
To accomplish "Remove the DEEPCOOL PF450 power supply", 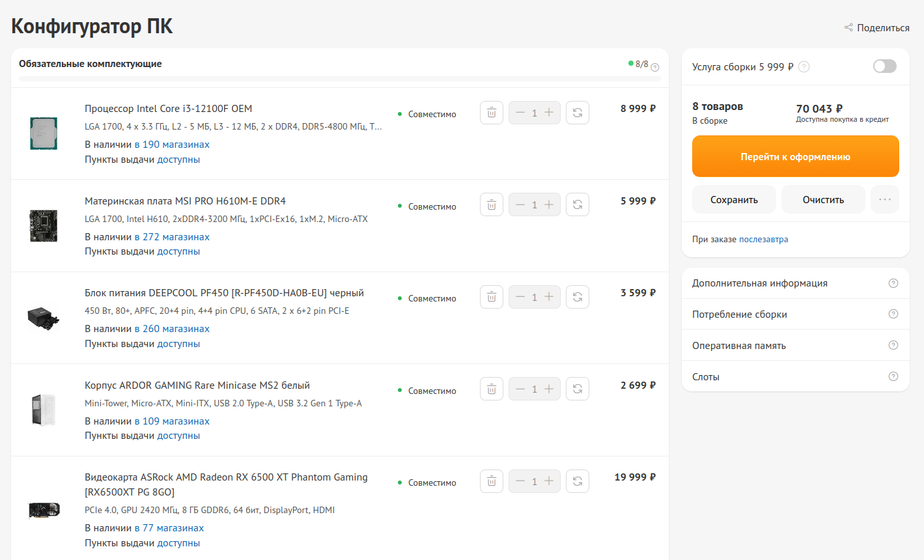I will tap(492, 297).
